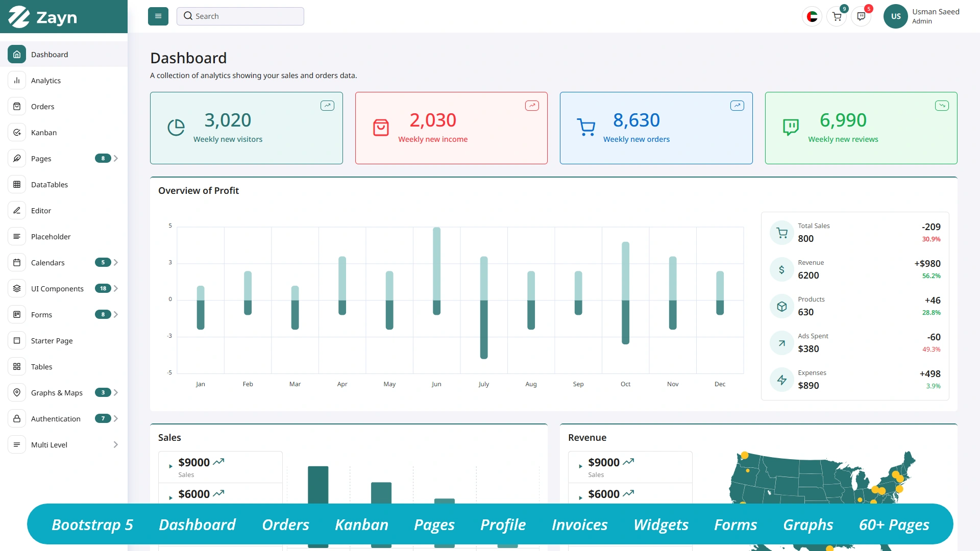Click the DataTables sidebar icon

[x=17, y=184]
